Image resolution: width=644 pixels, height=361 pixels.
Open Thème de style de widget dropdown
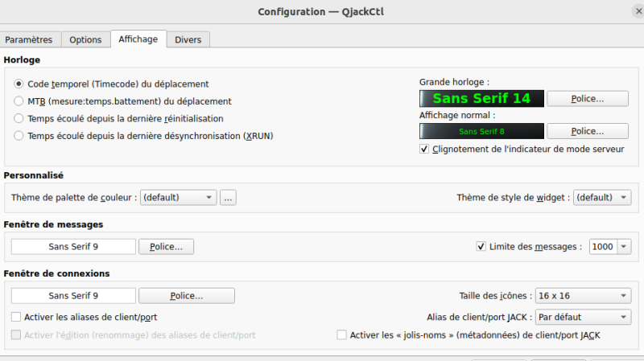601,197
